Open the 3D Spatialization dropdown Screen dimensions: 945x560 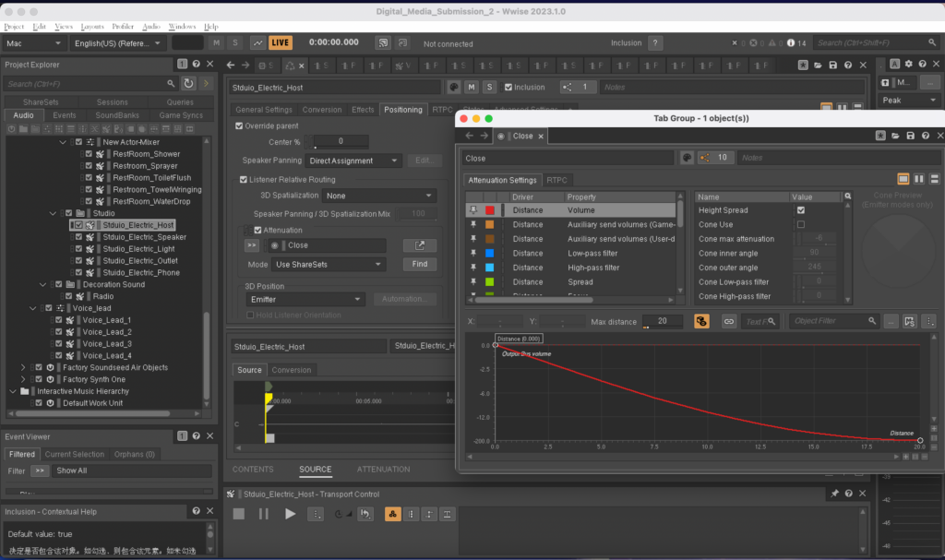click(x=379, y=196)
